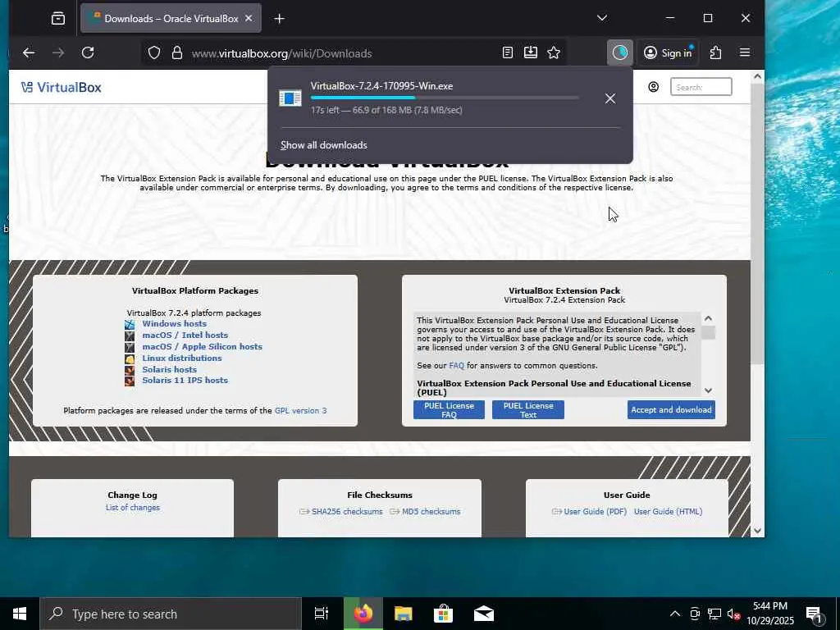Viewport: 840px width, 630px height.
Task: Click the install-app icon in address bar
Action: point(531,52)
